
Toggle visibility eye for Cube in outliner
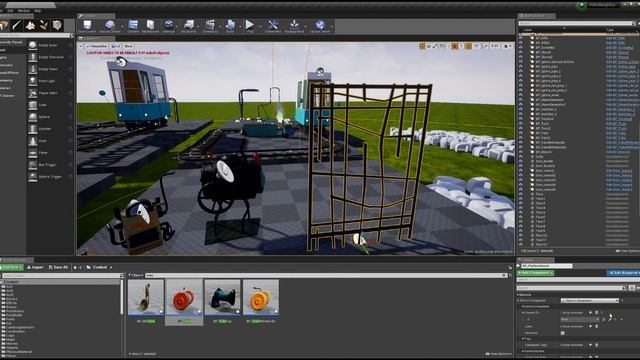click(x=521, y=156)
